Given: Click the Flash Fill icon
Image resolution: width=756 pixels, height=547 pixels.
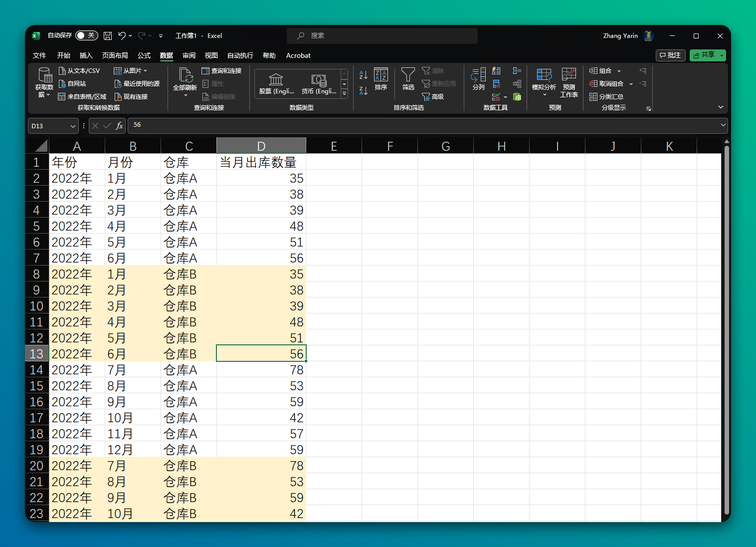Looking at the screenshot, I should 496,71.
